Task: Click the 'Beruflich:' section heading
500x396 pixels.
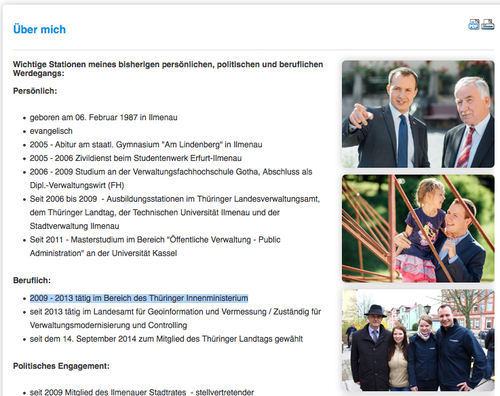Action: 32,280
